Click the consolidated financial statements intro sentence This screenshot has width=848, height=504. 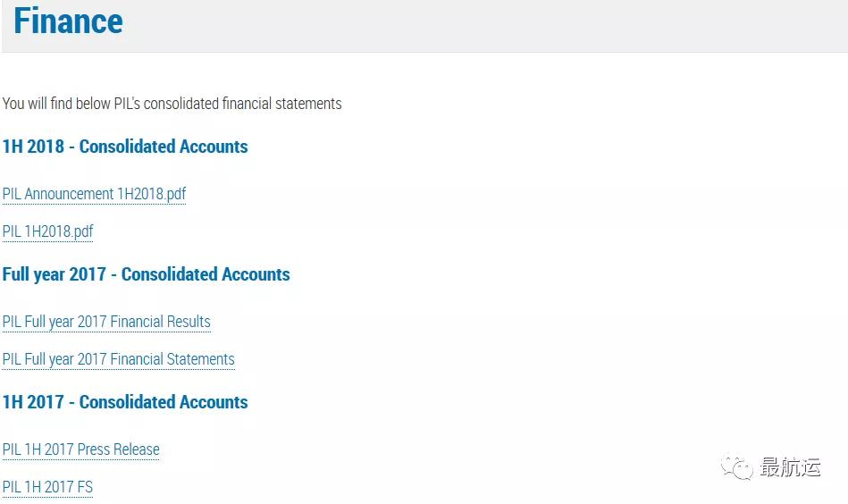tap(172, 104)
